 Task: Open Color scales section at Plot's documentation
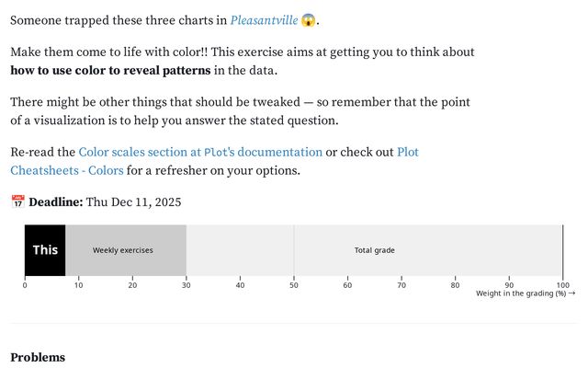click(x=200, y=152)
